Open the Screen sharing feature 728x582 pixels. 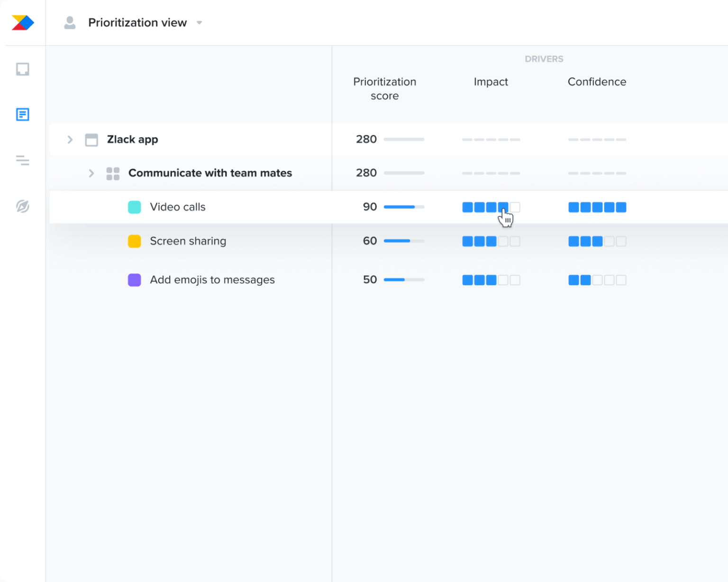click(x=188, y=241)
